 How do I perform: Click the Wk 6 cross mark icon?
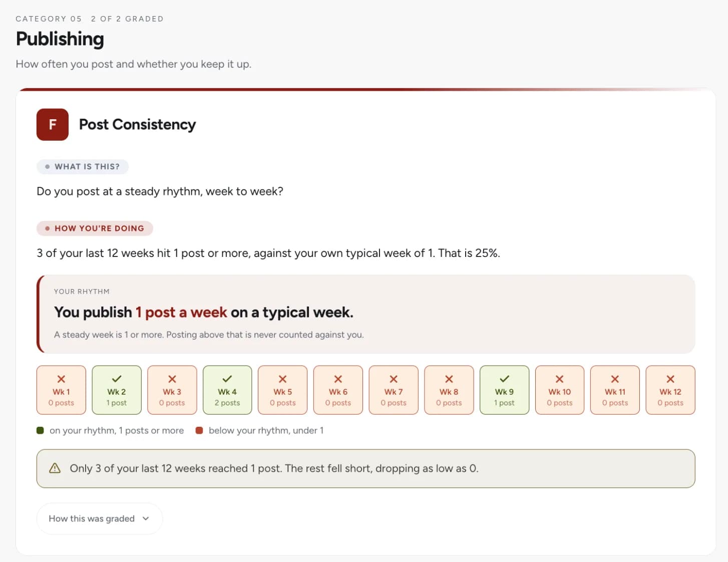coord(338,379)
